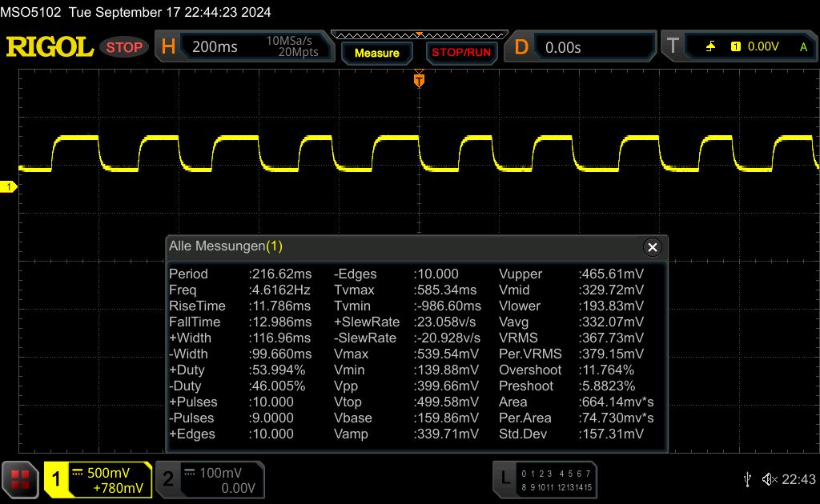Viewport: 820px width, 504px height.
Task: Select the rising edge trigger type icon
Action: point(710,47)
